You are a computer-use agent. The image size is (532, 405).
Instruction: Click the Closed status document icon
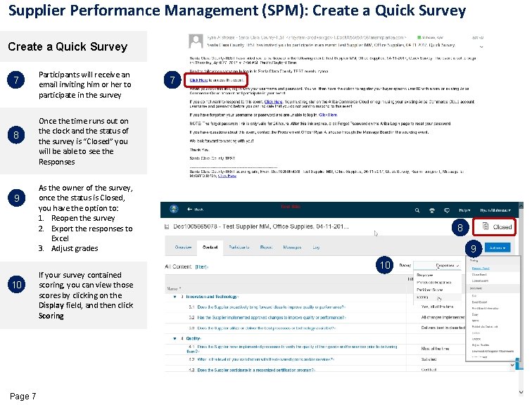point(486,226)
